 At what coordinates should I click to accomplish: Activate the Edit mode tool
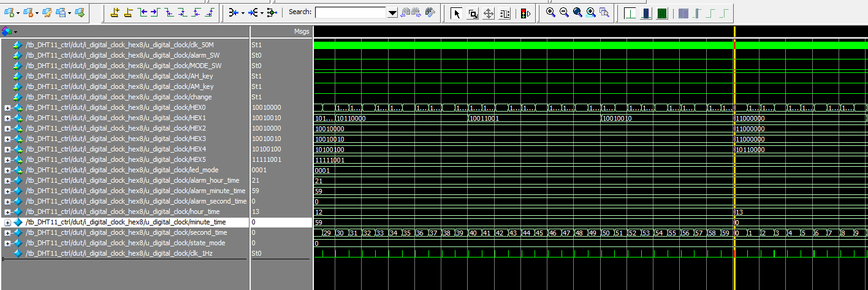tap(504, 13)
